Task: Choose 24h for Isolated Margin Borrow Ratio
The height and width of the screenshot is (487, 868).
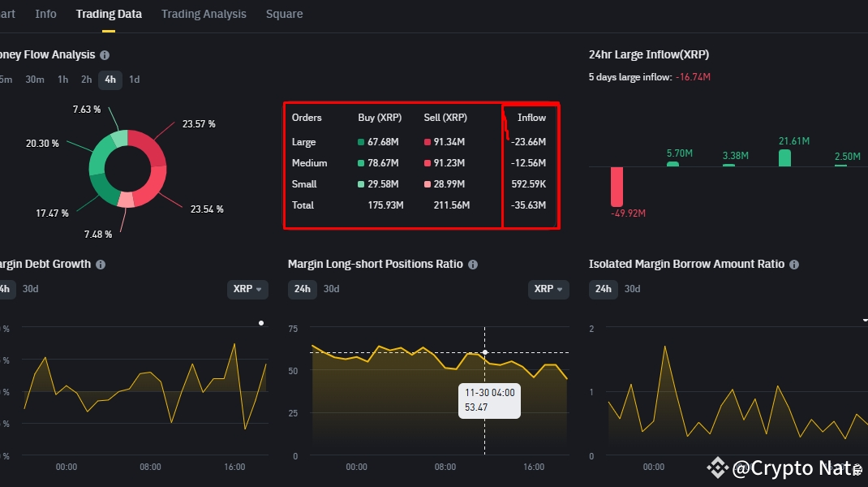Action: pos(603,289)
